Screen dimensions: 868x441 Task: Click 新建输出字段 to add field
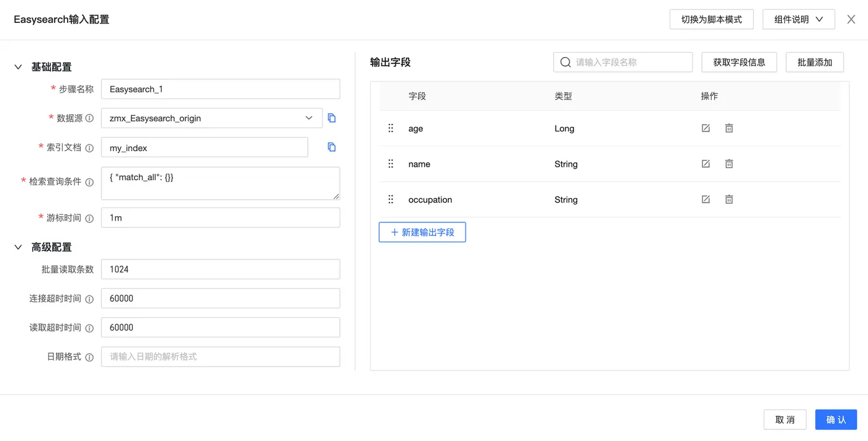coord(422,232)
